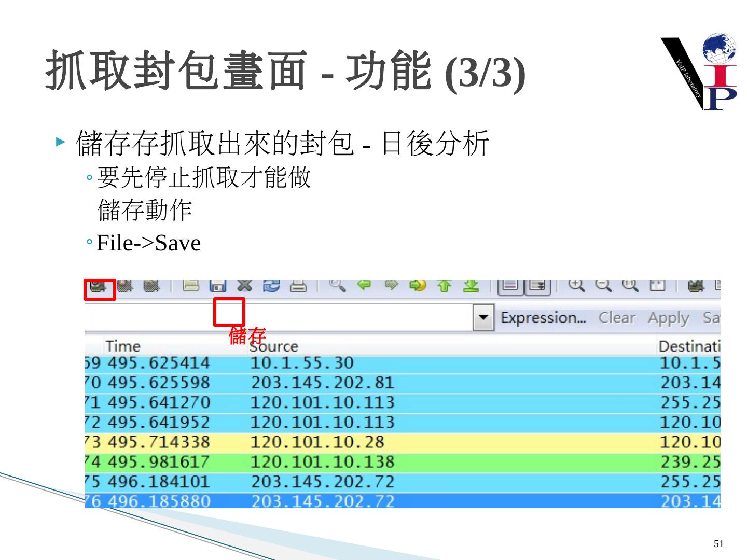Sort packets by the Time column header

coord(123,346)
